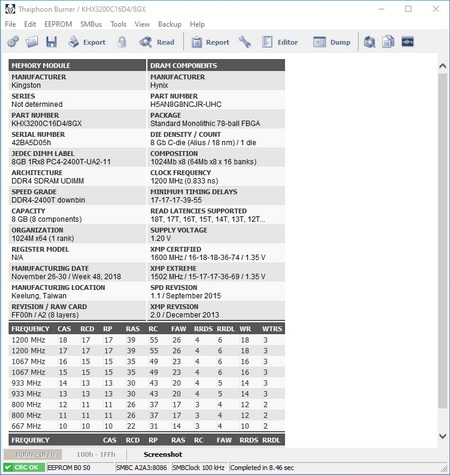The width and height of the screenshot is (450, 475).
Task: Open the Report view
Action: pyautogui.click(x=210, y=42)
